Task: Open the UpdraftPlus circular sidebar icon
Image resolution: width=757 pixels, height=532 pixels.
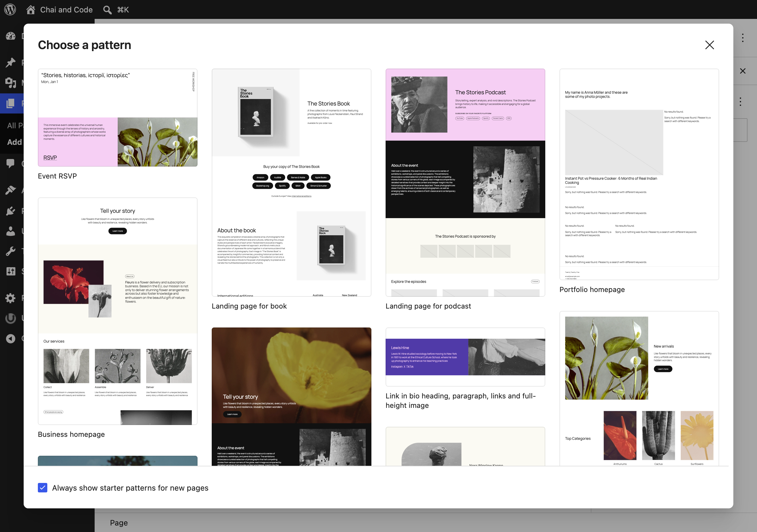Action: pos(11,318)
